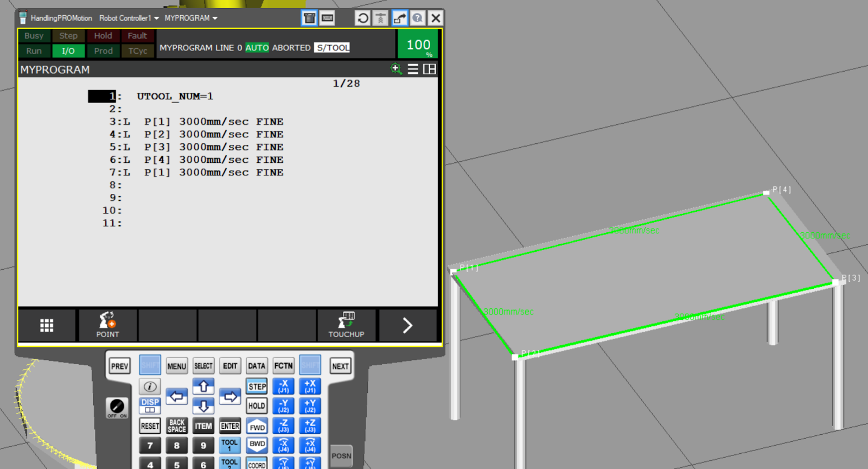
Task: Click the TOUCHUP softkey
Action: point(346,325)
